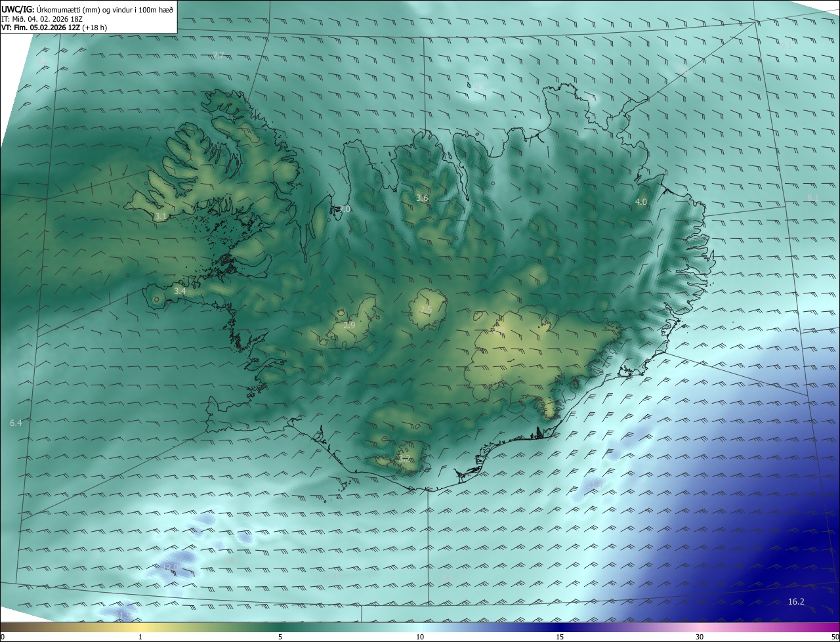The height and width of the screenshot is (642, 840).
Task: Click the 10 tick on the color scale
Action: 420,637
